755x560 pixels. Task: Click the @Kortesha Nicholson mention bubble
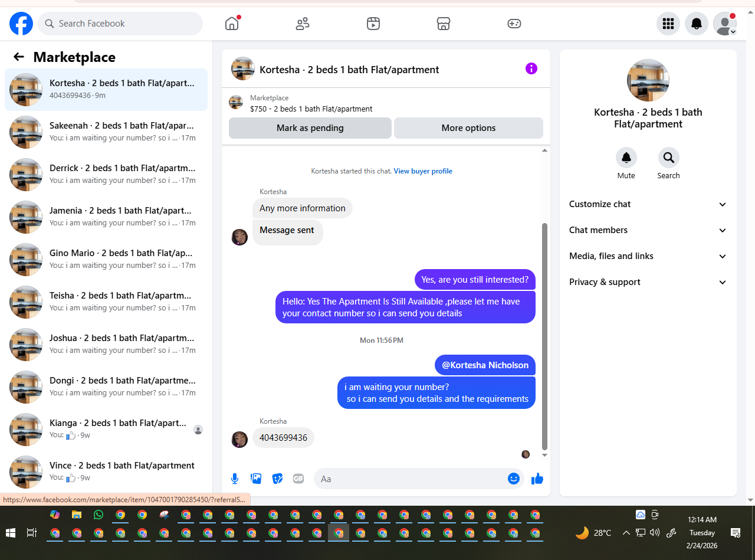tap(485, 365)
